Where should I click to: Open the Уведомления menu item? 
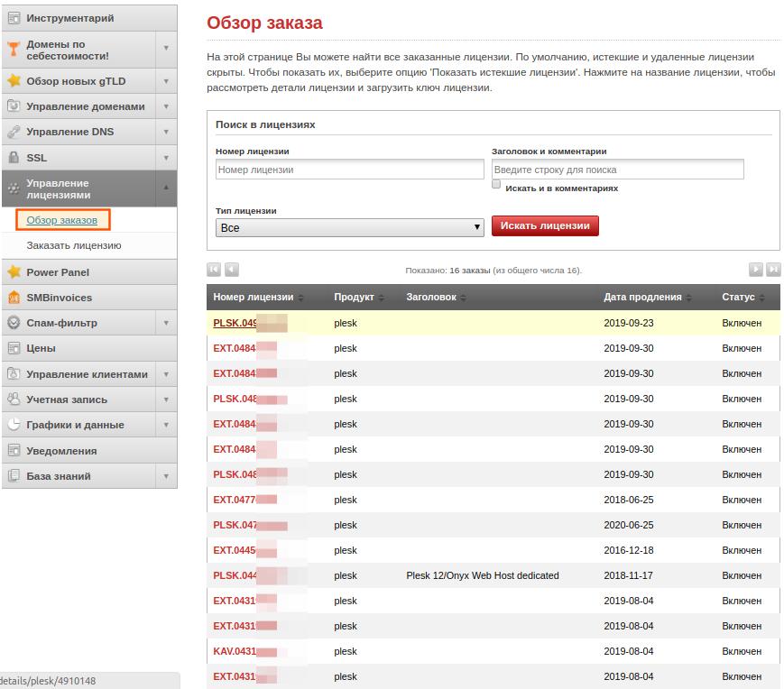point(89,451)
